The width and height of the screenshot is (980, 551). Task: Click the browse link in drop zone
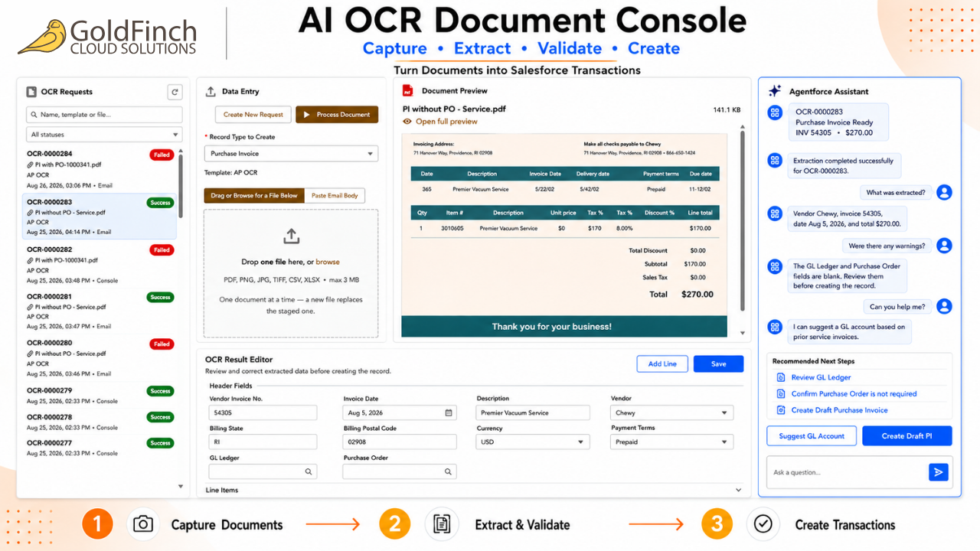[x=328, y=262]
